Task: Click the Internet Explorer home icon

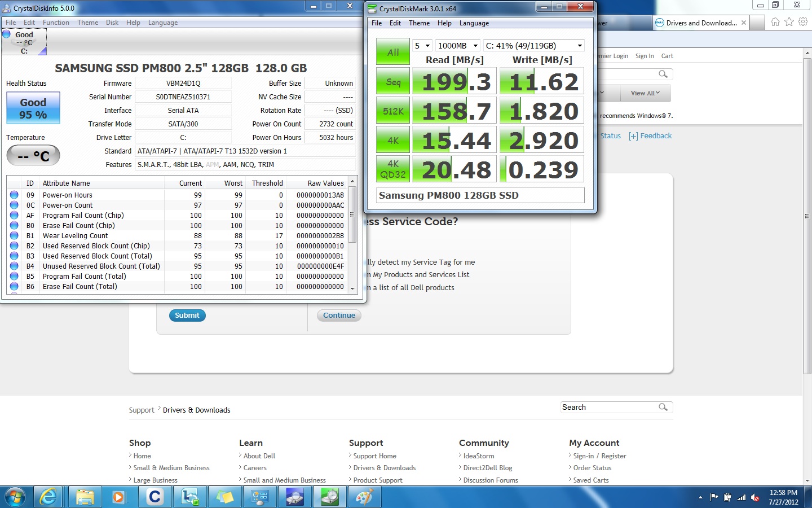Action: 775,22
